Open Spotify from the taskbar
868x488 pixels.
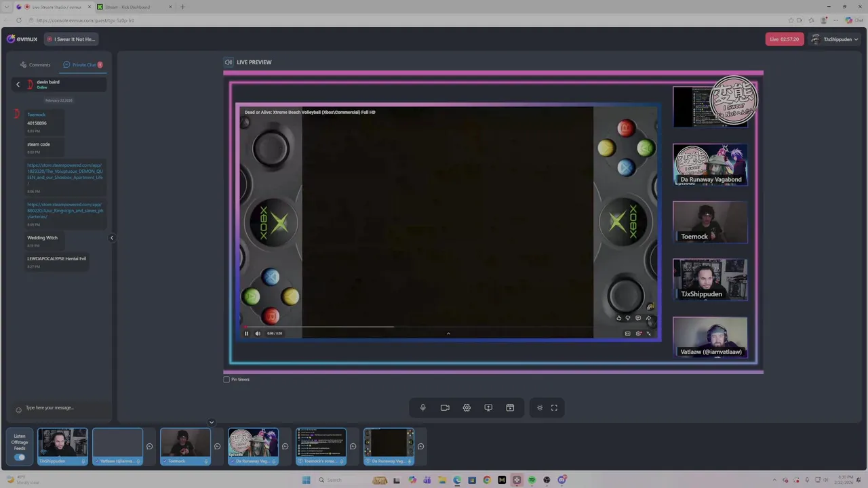click(532, 480)
